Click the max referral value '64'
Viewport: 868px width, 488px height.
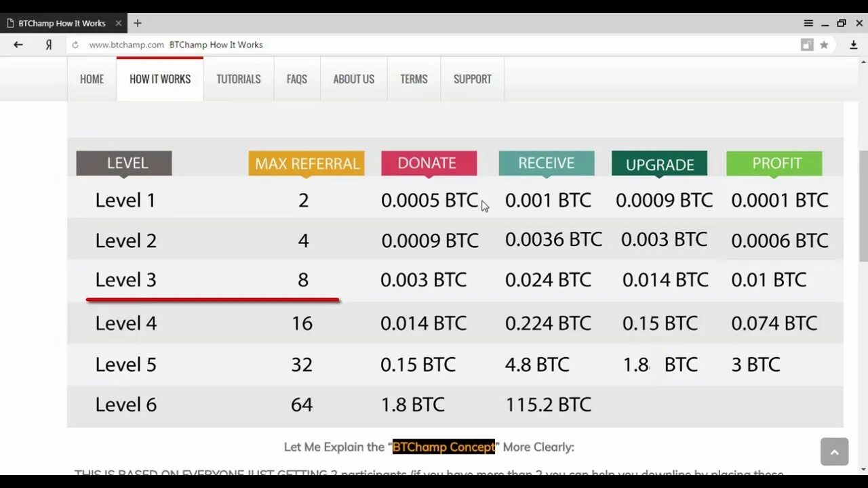click(x=302, y=404)
